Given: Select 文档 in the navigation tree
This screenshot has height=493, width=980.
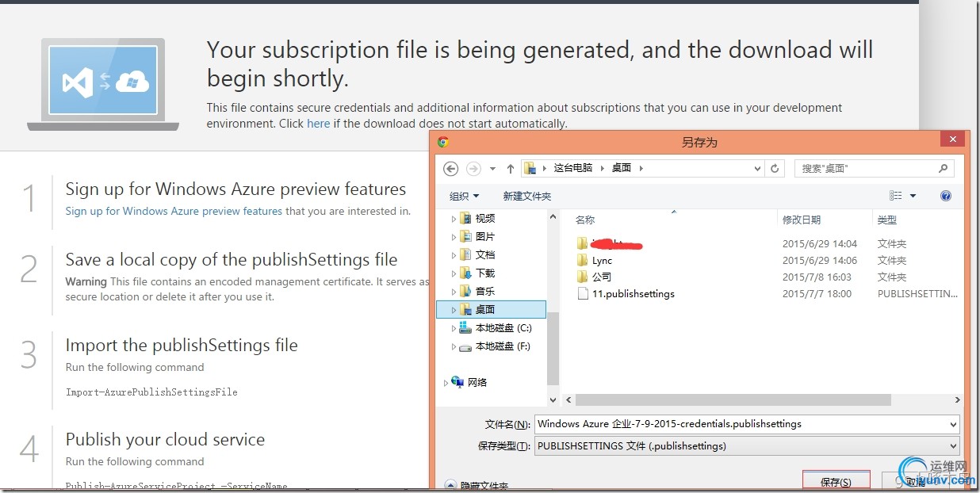Looking at the screenshot, I should tap(485, 255).
